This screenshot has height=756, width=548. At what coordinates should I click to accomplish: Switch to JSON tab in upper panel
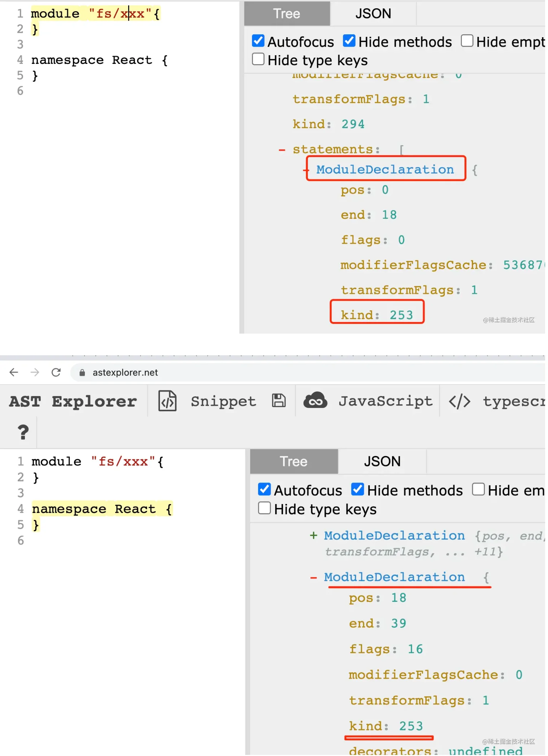point(373,14)
